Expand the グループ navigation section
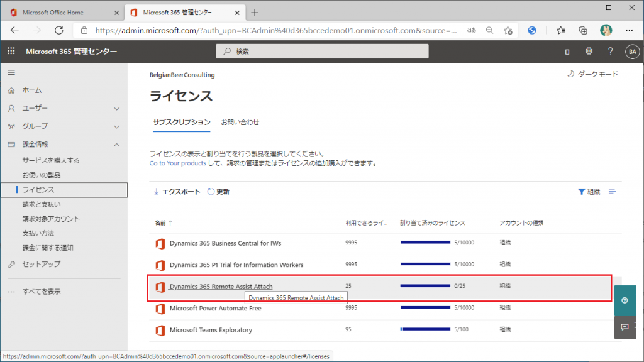 [64, 126]
